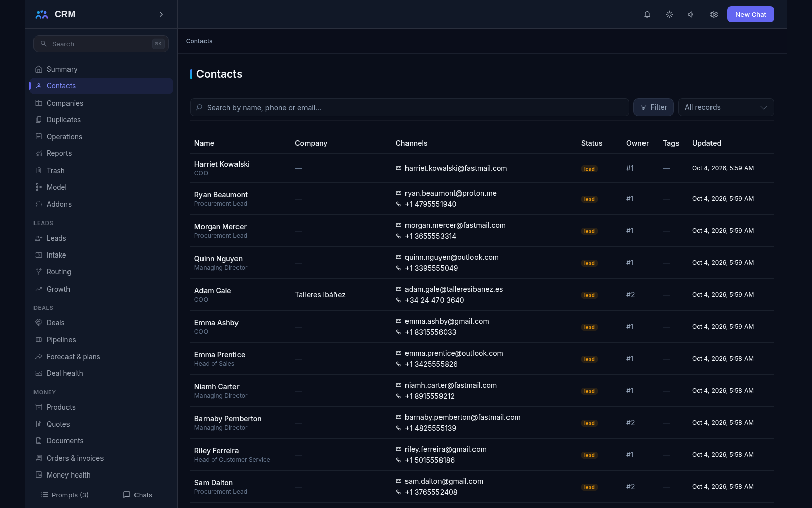Click the Deals tag icon
The image size is (812, 508).
tap(39, 323)
